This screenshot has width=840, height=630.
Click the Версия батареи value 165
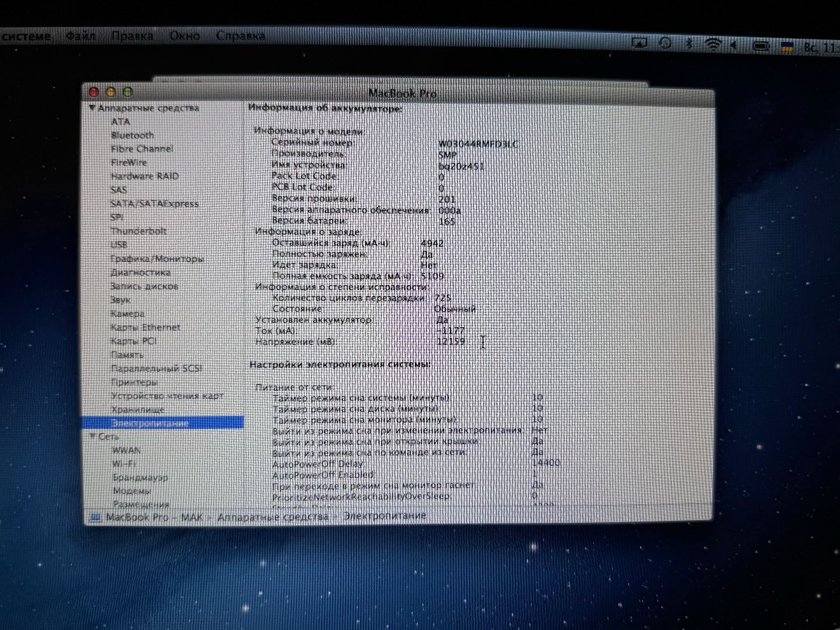coord(447,221)
